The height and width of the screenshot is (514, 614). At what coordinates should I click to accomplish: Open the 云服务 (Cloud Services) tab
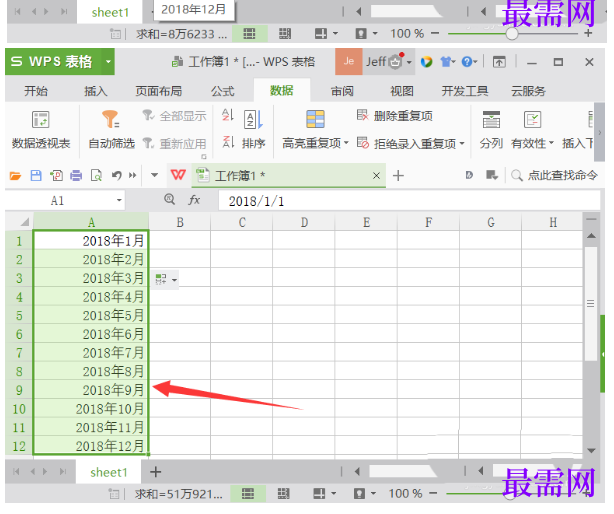point(528,91)
